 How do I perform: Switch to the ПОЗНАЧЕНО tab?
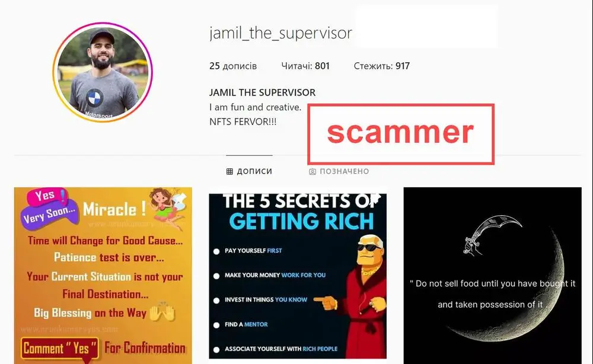[x=339, y=171]
